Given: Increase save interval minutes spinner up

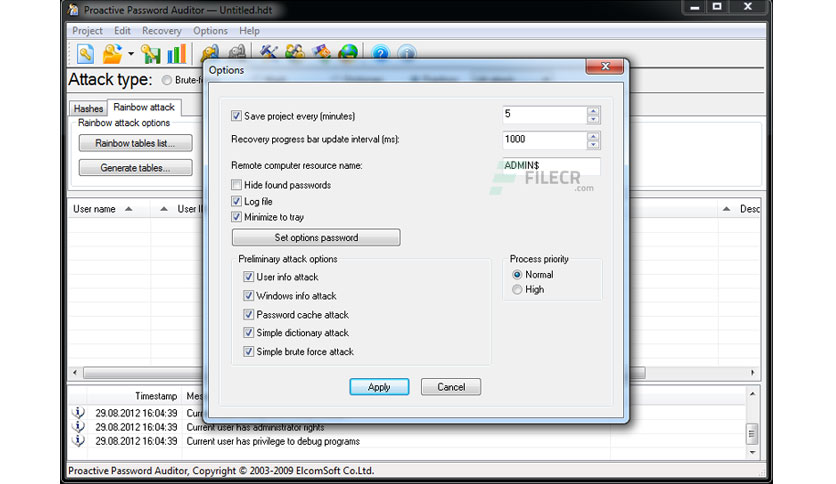Looking at the screenshot, I should pyautogui.click(x=593, y=111).
